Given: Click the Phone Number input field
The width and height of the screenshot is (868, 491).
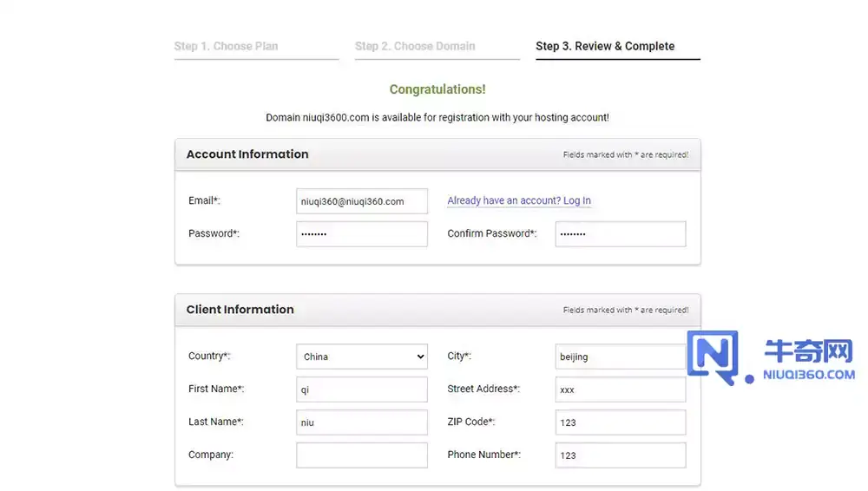Looking at the screenshot, I should click(x=620, y=455).
